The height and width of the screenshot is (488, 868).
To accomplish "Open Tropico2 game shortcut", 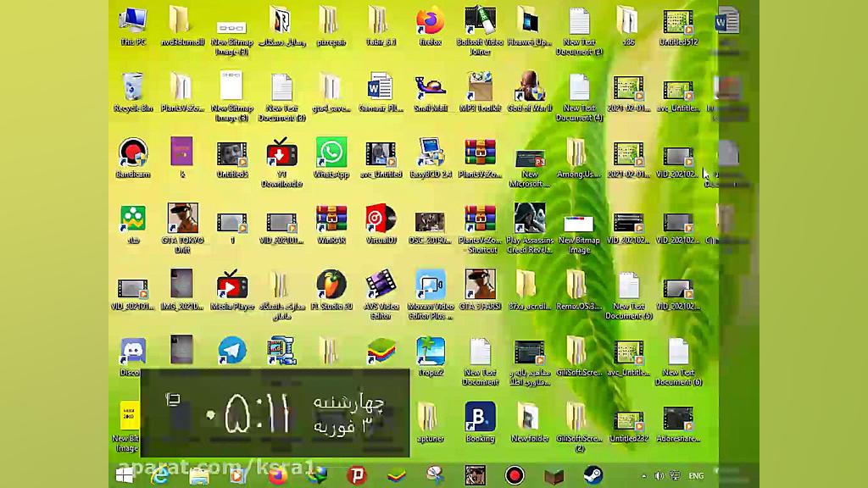I will coord(430,356).
